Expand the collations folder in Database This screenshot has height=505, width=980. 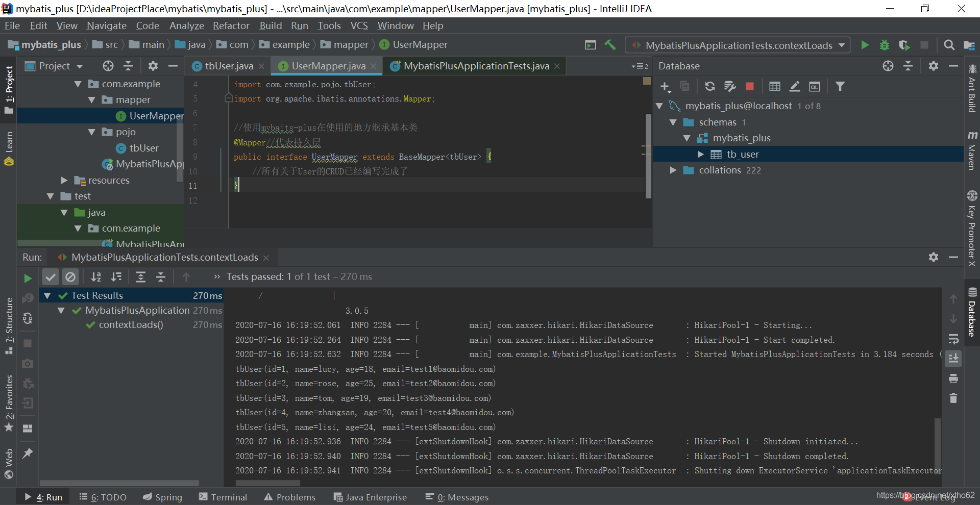coord(673,170)
